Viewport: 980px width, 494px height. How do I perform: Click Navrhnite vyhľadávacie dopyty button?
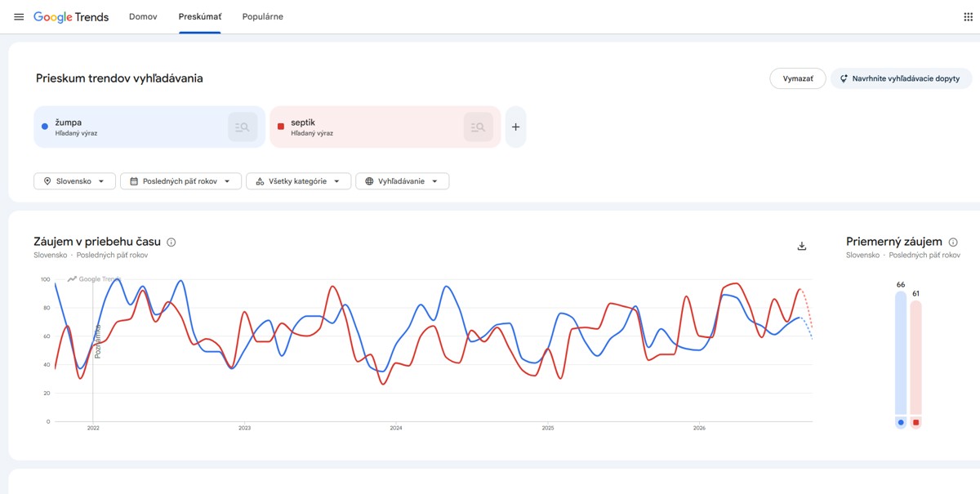902,78
